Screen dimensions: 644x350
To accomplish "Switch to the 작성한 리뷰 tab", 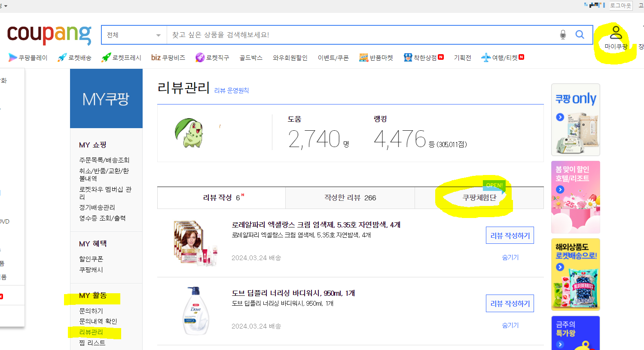I will 350,198.
